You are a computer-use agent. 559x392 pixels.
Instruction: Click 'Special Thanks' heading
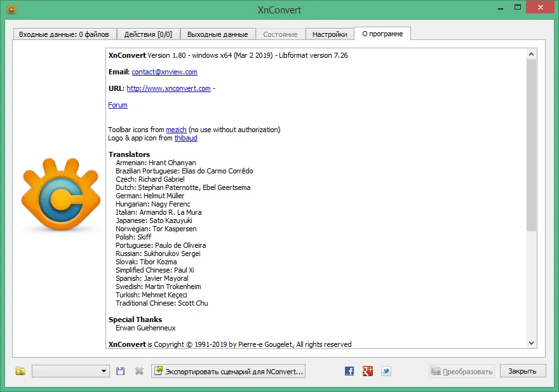(x=135, y=320)
